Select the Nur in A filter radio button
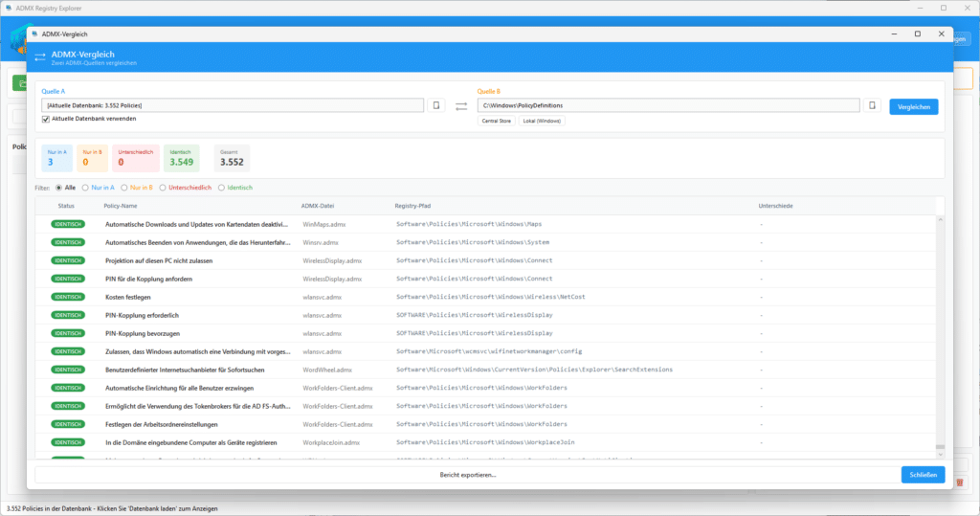Screen dimensions: 980x516 [85, 188]
